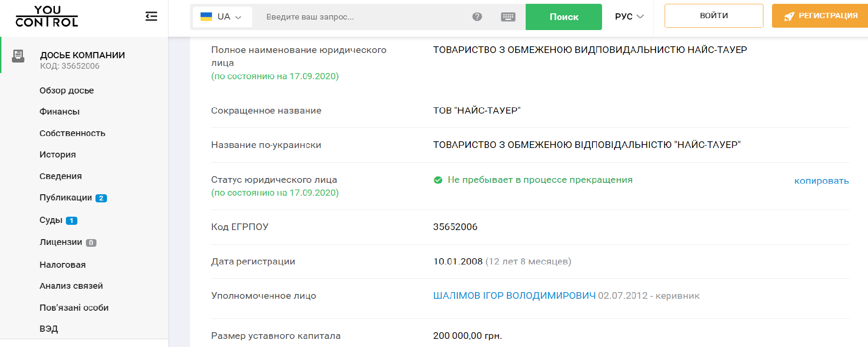
Task: Open ШАЛІМОВ ІГОР ВОЛОДИМИРОВИЧ profile link
Action: (514, 295)
